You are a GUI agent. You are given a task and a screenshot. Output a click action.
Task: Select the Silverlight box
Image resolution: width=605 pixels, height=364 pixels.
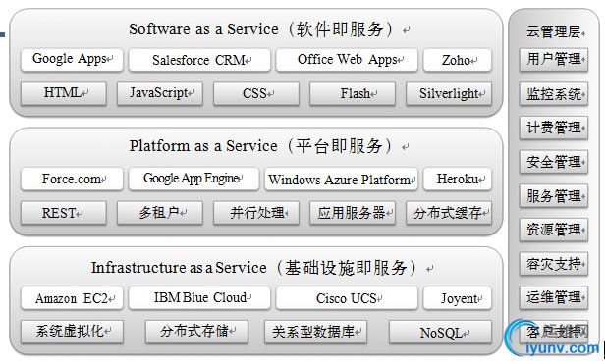point(449,94)
